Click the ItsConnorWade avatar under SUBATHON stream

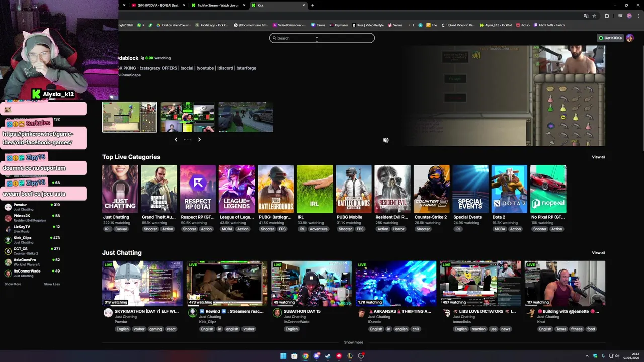pos(277,313)
